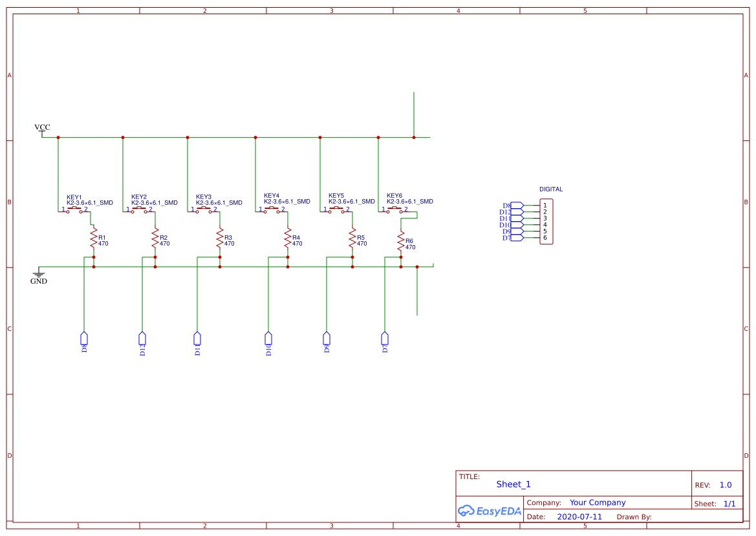Screen dimensions: 756x536
Task: Click the VCC power symbol
Action: click(x=42, y=129)
